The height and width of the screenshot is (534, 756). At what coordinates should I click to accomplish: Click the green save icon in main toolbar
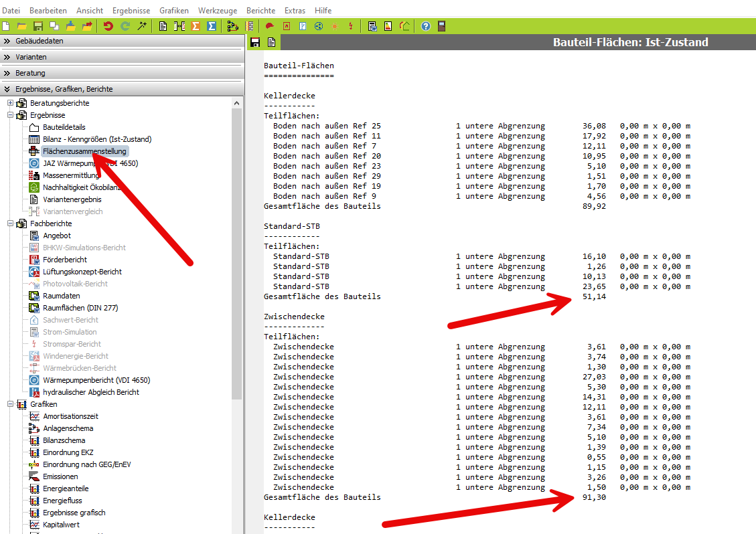click(38, 26)
